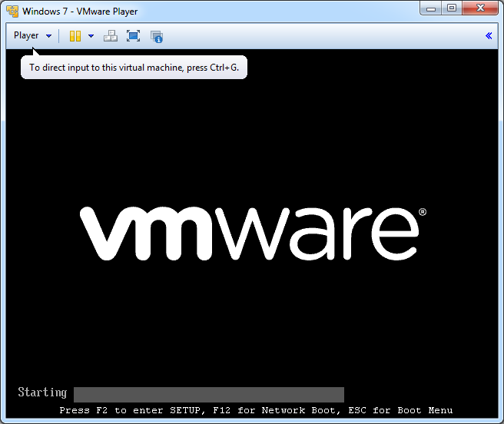Expand power options arrow beside pause icon
The image size is (504, 424).
(91, 36)
